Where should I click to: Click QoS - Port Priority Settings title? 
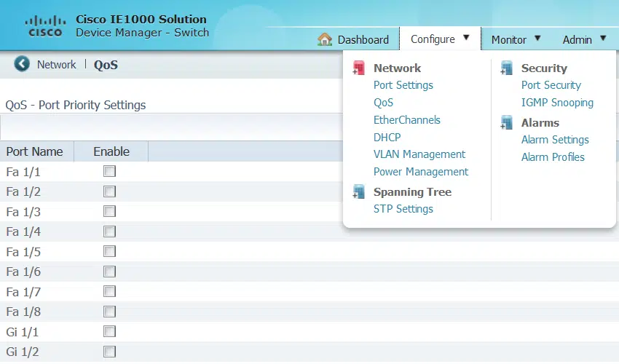click(x=76, y=105)
